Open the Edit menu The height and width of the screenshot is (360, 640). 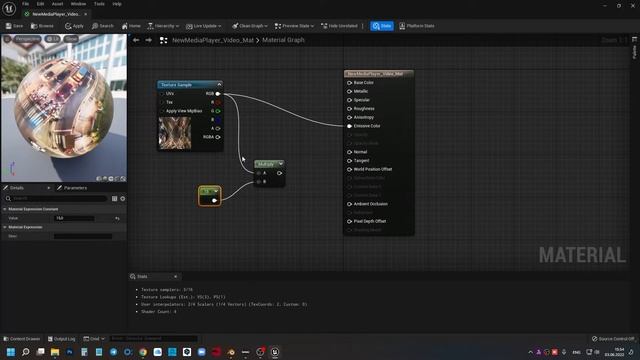(40, 4)
